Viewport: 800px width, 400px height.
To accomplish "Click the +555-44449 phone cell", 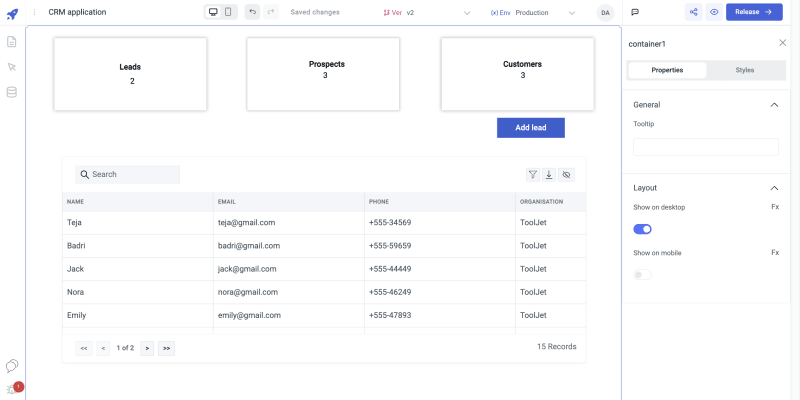I will point(440,269).
